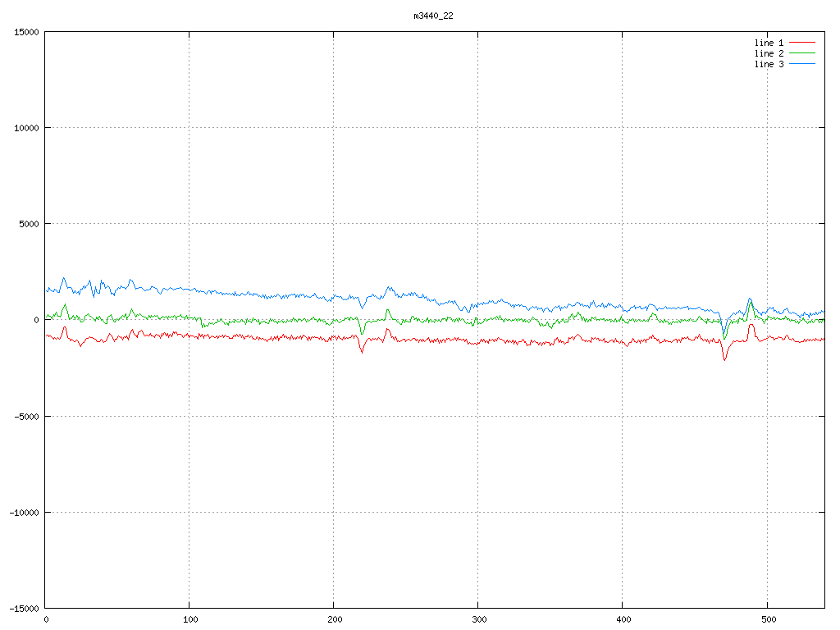
Task: Click the red line's dip near 220
Action: 362,352
